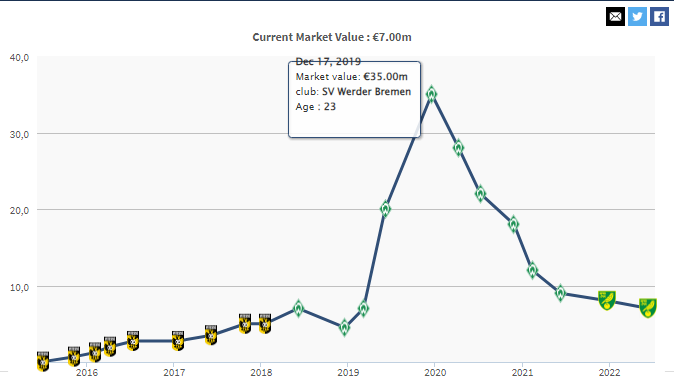Select the Werder Bremen marker at about 28m

coord(458,148)
